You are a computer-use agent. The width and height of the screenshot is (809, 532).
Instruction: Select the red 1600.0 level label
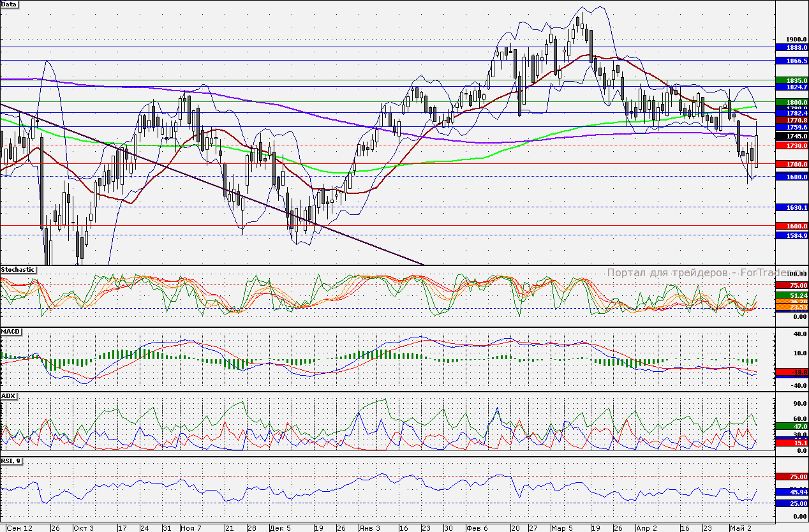792,226
